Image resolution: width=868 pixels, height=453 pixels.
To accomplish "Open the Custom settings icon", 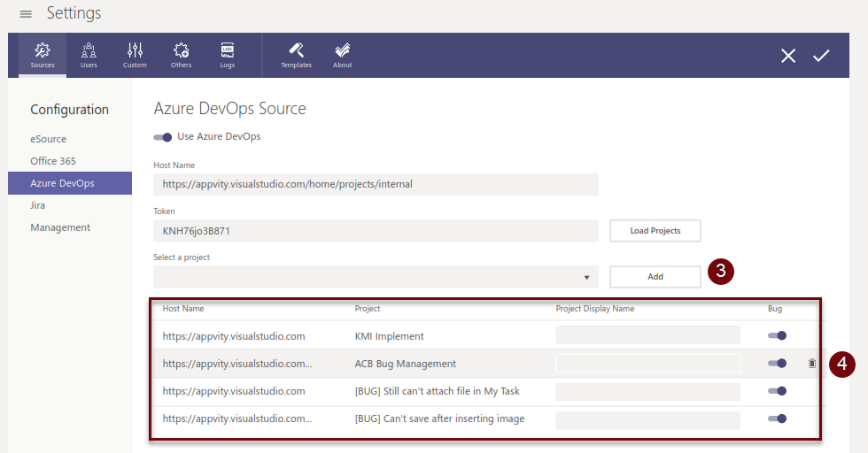I will click(135, 55).
